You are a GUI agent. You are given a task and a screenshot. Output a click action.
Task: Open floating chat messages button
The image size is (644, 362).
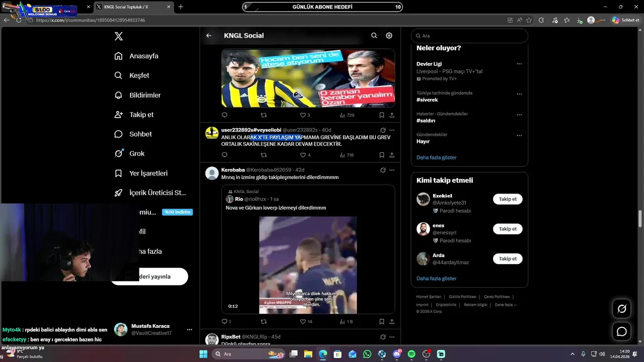[622, 331]
